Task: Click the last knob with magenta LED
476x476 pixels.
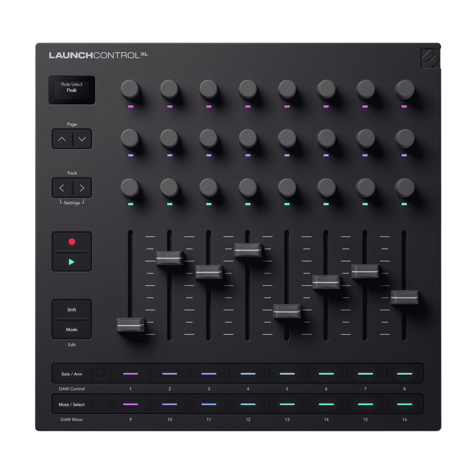Action: point(405,90)
